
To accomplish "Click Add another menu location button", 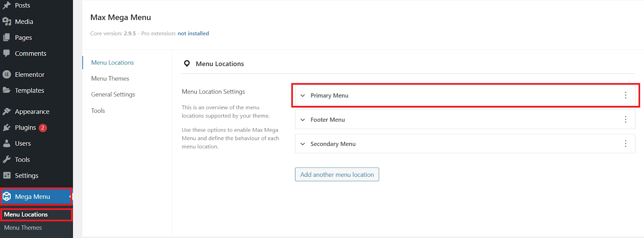I will [x=337, y=174].
